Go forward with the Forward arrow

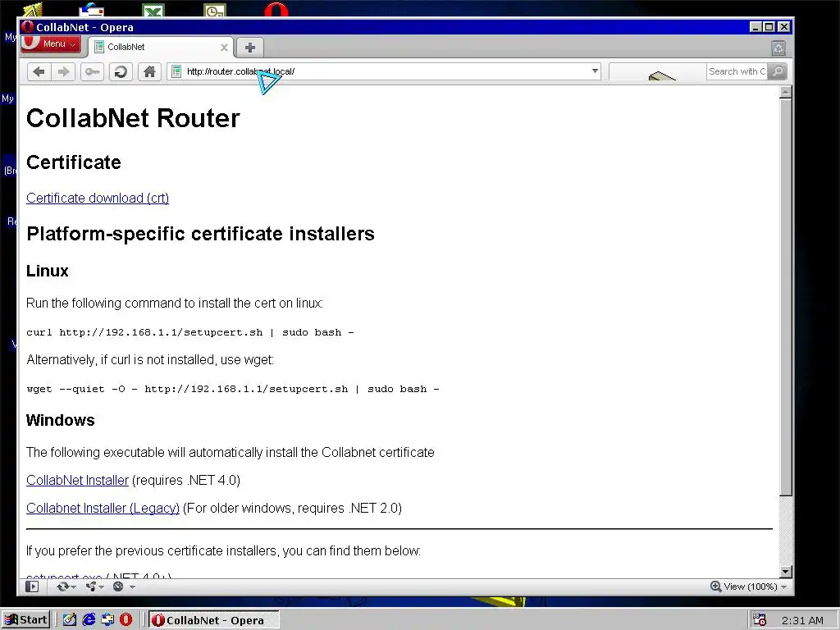pos(63,71)
